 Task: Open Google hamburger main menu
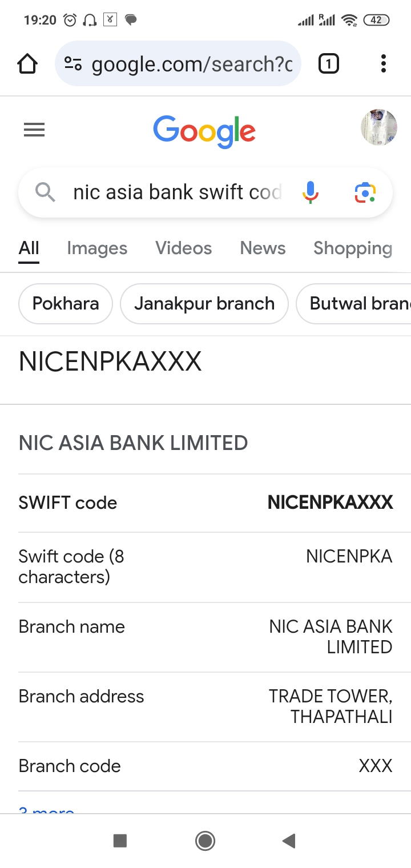tap(34, 130)
